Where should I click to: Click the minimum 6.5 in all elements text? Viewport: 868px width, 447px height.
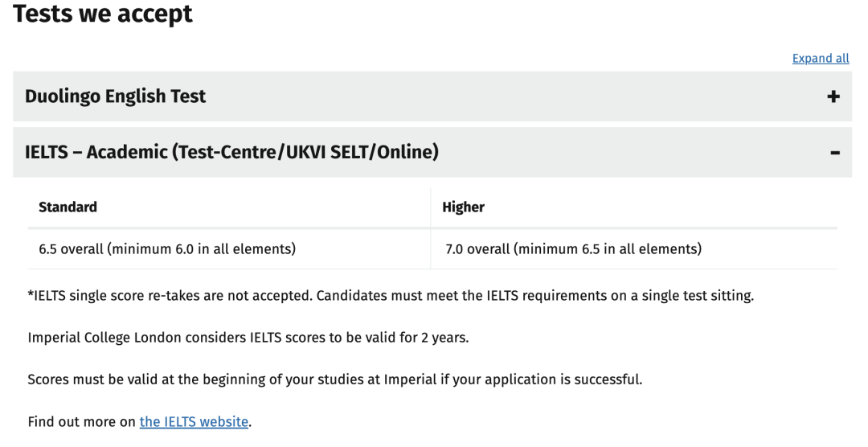[x=609, y=249]
